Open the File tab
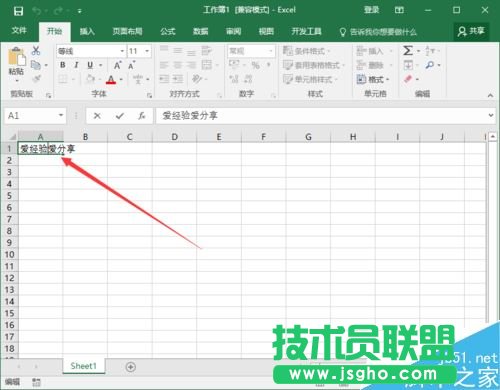The height and width of the screenshot is (390, 500). click(19, 31)
